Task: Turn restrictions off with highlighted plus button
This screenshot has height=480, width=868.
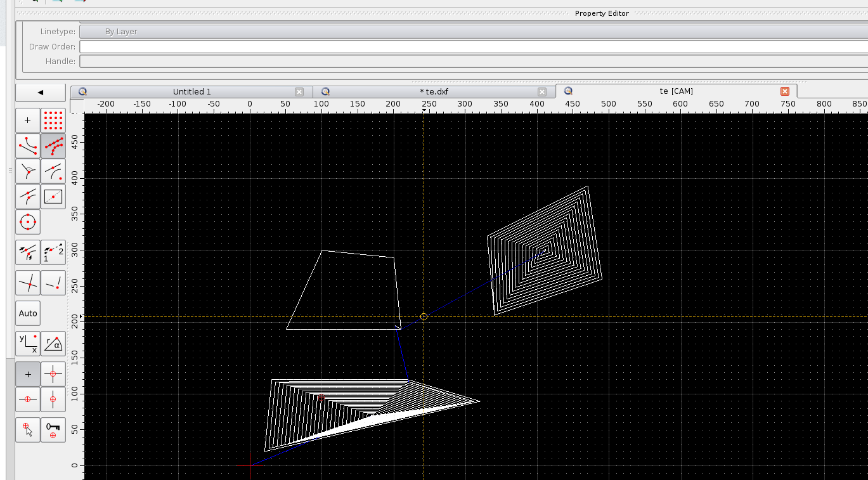Action: click(x=28, y=374)
